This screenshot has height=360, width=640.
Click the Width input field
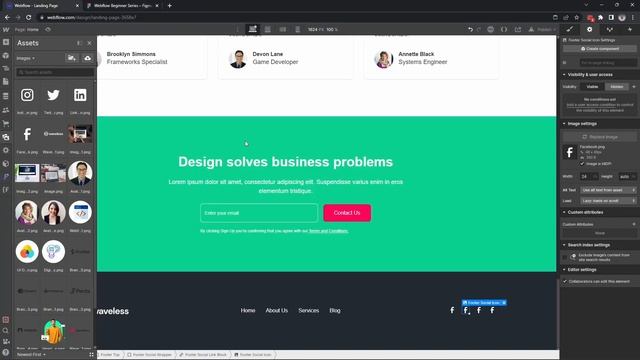click(x=589, y=176)
